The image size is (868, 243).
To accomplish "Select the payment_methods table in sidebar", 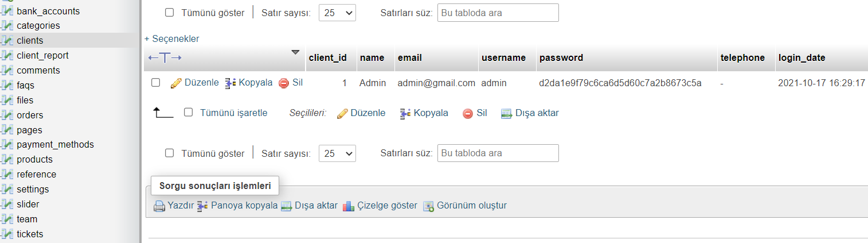I will (x=55, y=145).
